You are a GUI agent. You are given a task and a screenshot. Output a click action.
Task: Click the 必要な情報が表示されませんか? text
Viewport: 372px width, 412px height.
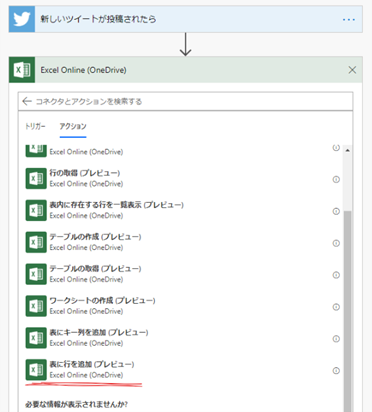(x=76, y=404)
